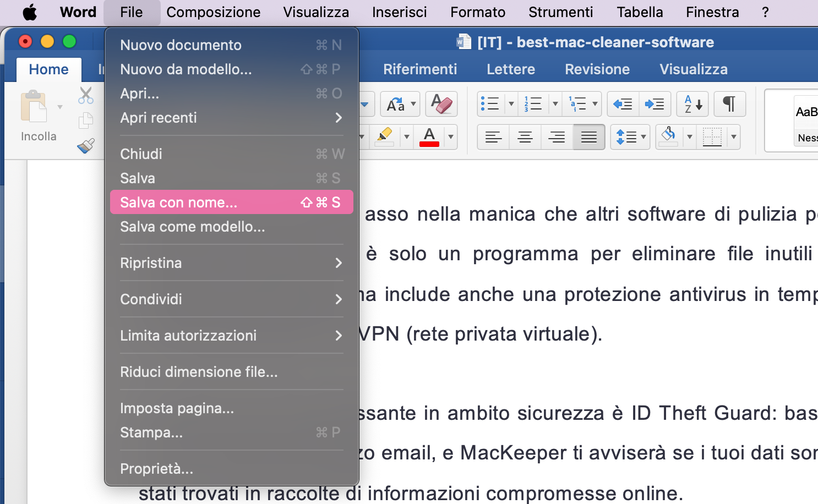Click the Paste (Incolla) clipboard icon
The width and height of the screenshot is (818, 504).
(x=34, y=106)
